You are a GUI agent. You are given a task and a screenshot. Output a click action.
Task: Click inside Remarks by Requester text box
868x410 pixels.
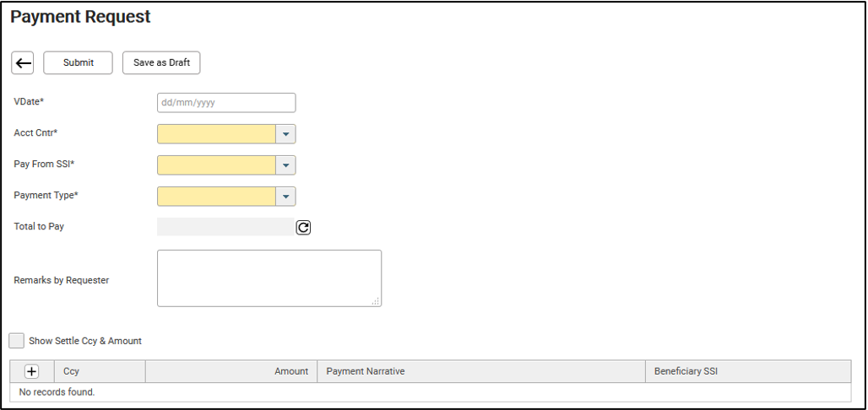click(269, 278)
